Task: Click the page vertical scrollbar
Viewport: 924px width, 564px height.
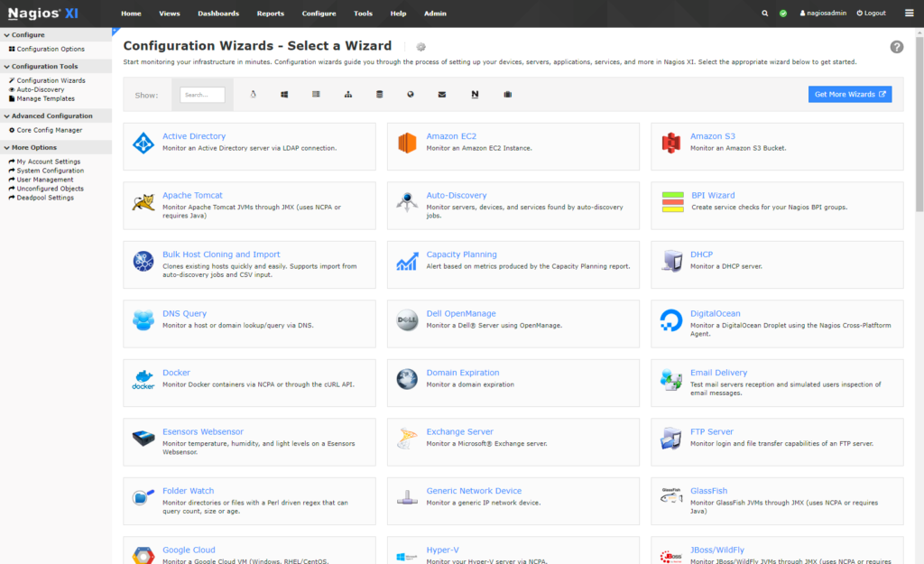Action: [x=919, y=124]
